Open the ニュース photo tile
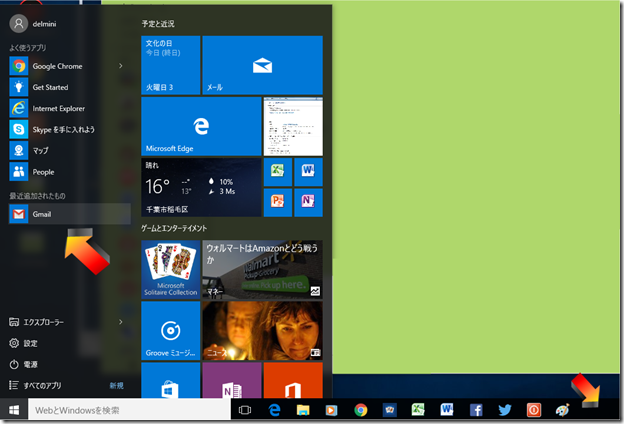Image resolution: width=624 pixels, height=424 pixels. click(263, 330)
